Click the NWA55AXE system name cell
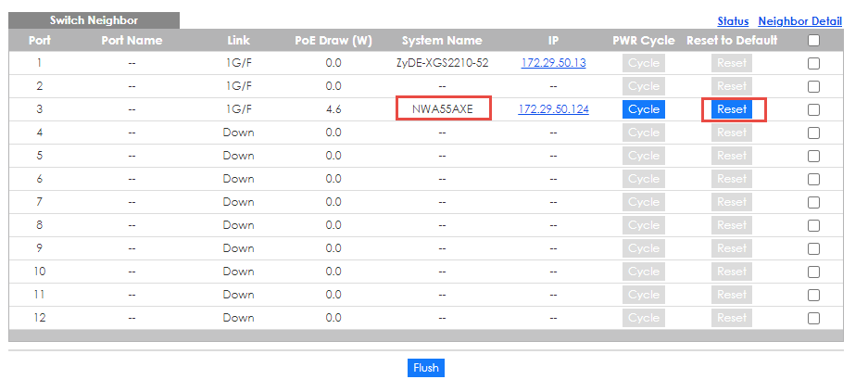The width and height of the screenshot is (868, 392). click(442, 109)
